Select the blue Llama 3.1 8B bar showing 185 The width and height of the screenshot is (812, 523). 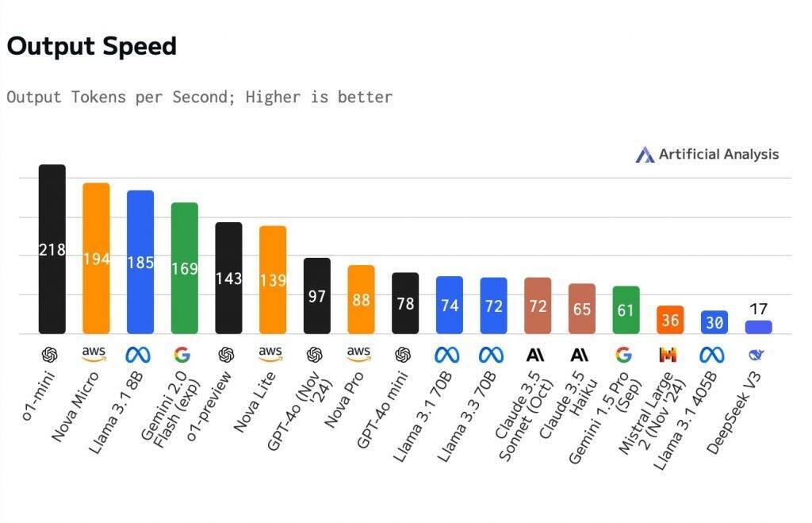tap(140, 262)
